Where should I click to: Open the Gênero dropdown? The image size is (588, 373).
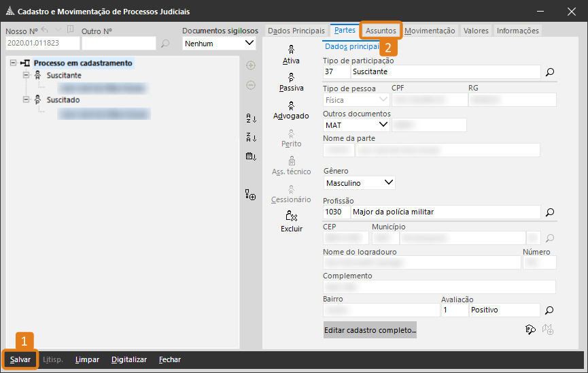pyautogui.click(x=388, y=182)
